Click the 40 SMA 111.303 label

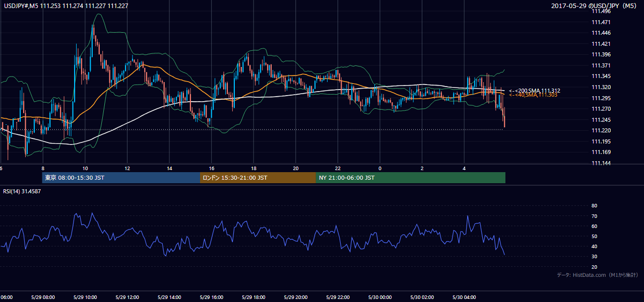point(533,95)
